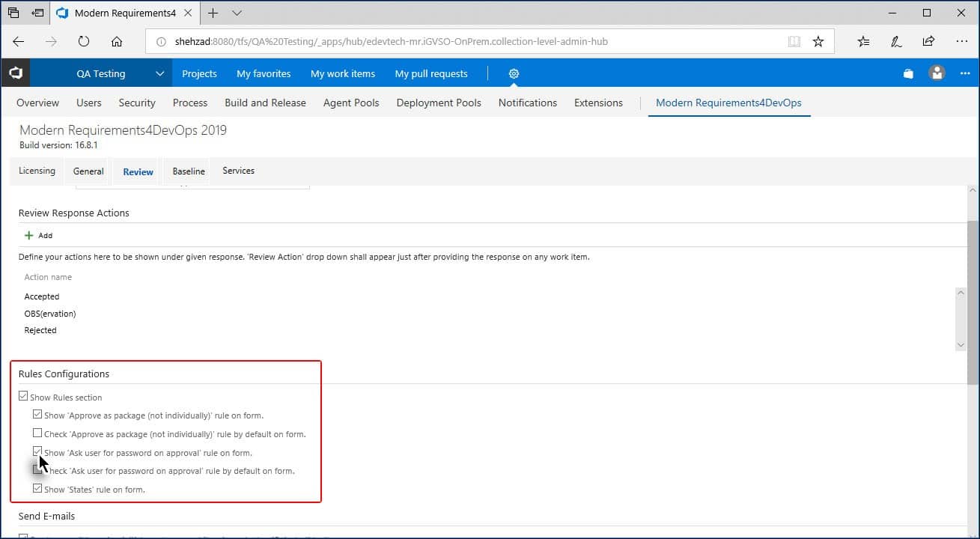Screen dimensions: 980x539
Task: Open the marketplace bag icon
Action: [x=908, y=73]
